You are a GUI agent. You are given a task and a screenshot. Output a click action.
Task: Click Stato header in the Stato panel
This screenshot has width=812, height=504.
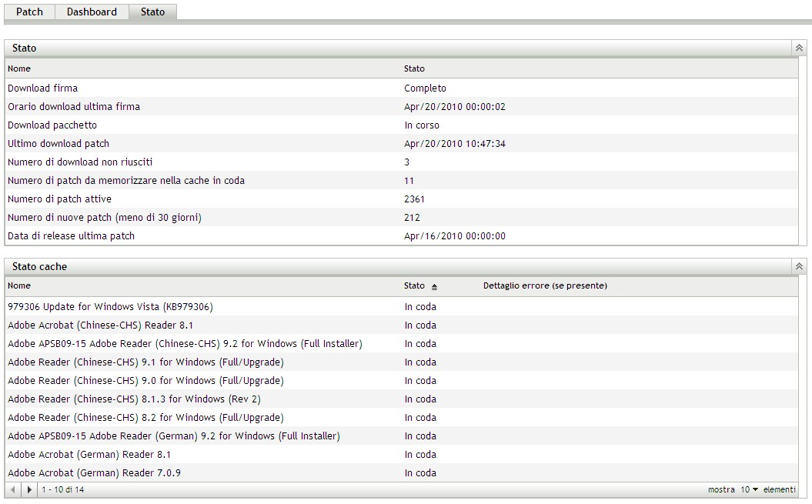414,68
